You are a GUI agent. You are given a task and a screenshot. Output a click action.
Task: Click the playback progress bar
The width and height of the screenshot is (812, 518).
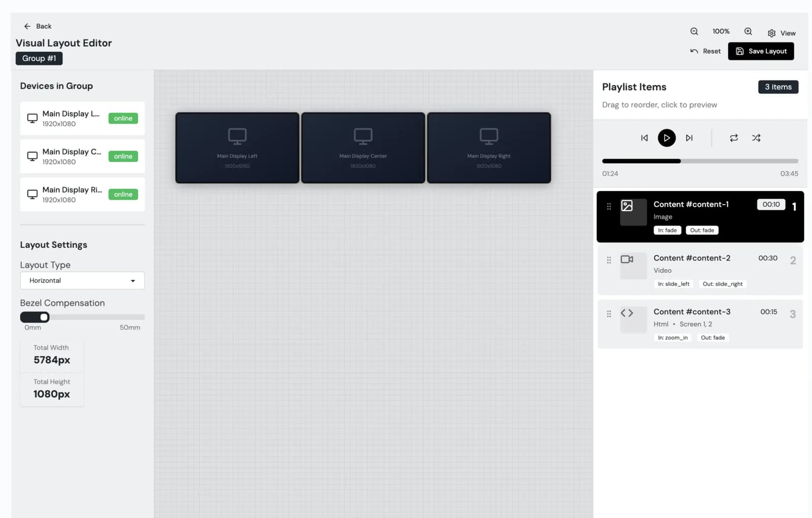coord(700,161)
